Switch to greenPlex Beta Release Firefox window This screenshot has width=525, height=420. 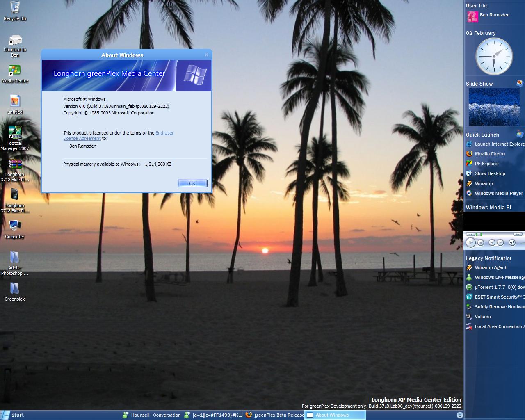coord(275,415)
